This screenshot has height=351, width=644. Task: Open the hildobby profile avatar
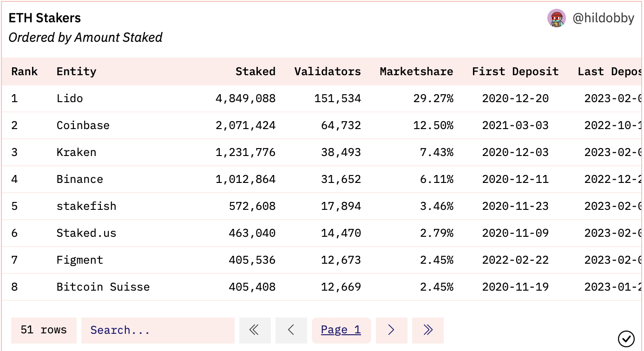tap(557, 18)
